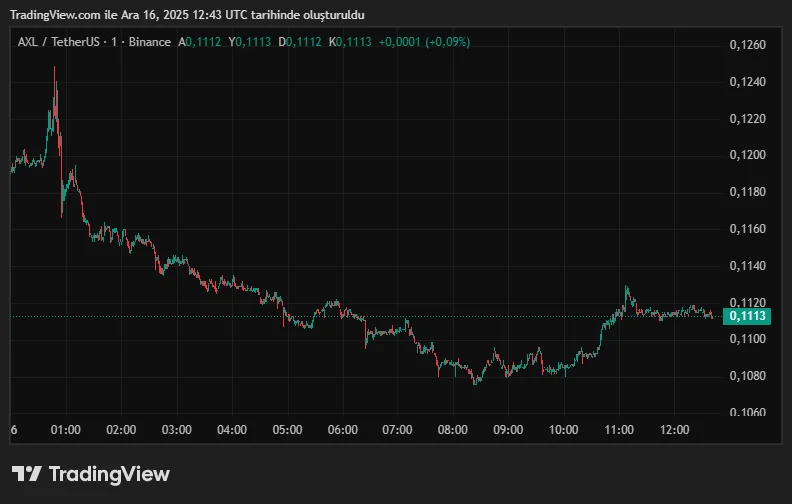Click the low value D0,1112
Image resolution: width=792 pixels, height=504 pixels.
tap(300, 42)
